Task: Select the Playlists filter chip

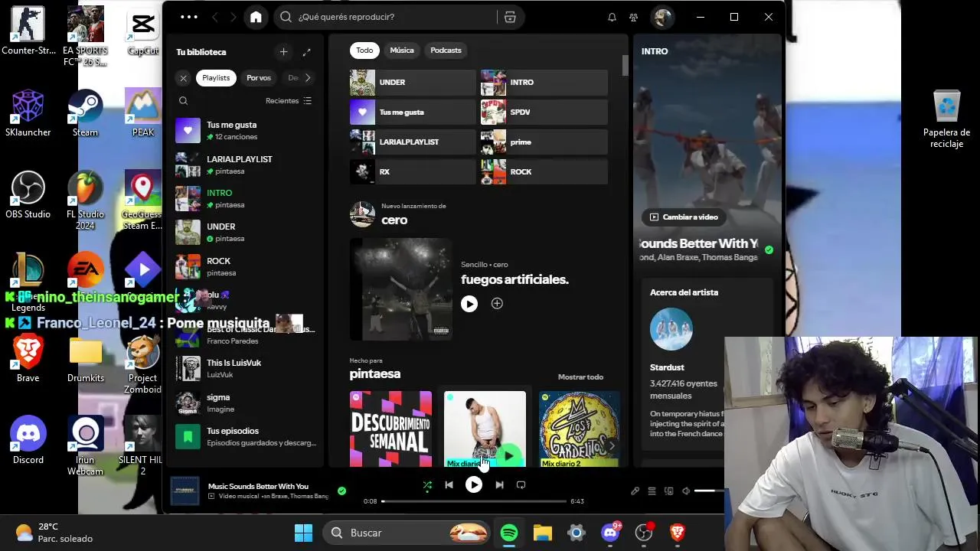Action: click(x=216, y=78)
